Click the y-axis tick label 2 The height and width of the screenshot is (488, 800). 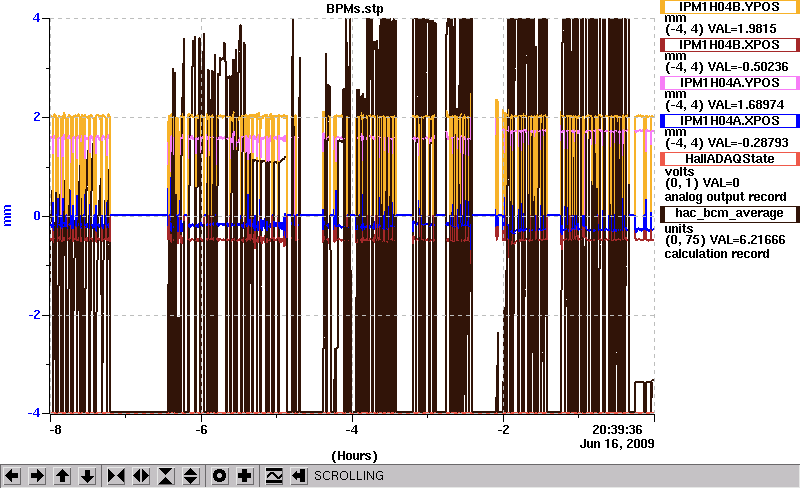pos(36,117)
